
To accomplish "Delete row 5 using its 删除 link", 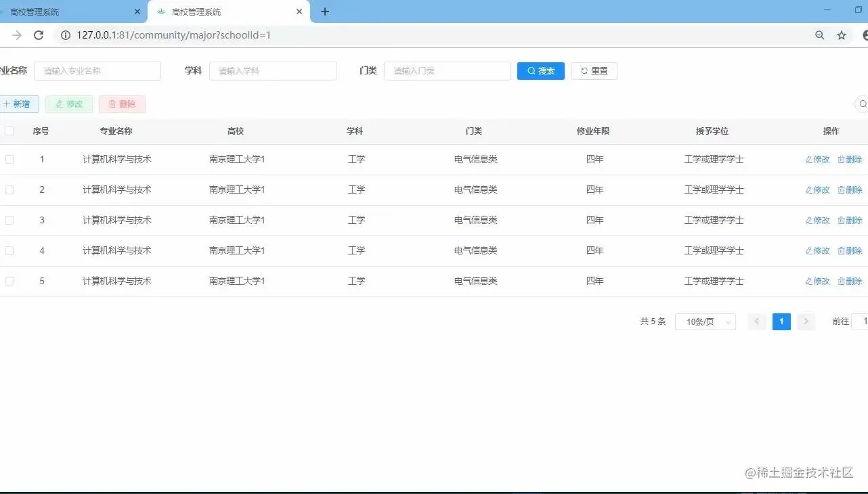I will coord(850,282).
